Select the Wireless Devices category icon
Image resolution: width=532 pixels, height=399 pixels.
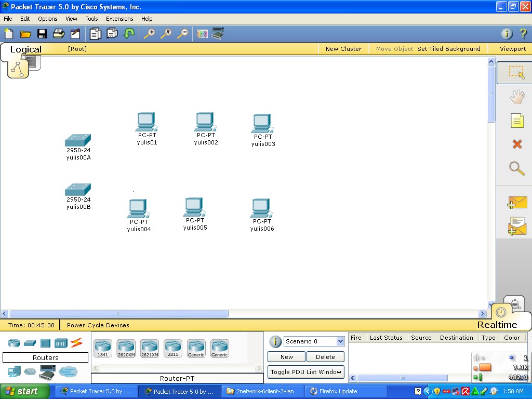(x=61, y=343)
